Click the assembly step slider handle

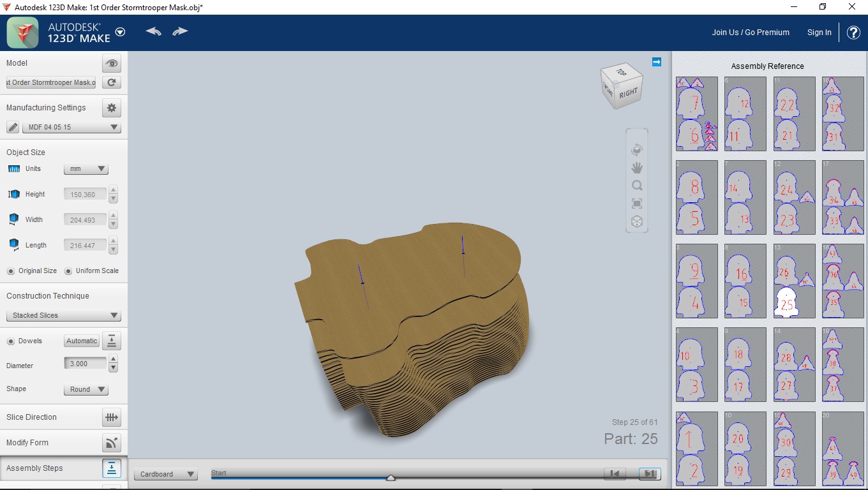[x=391, y=477]
